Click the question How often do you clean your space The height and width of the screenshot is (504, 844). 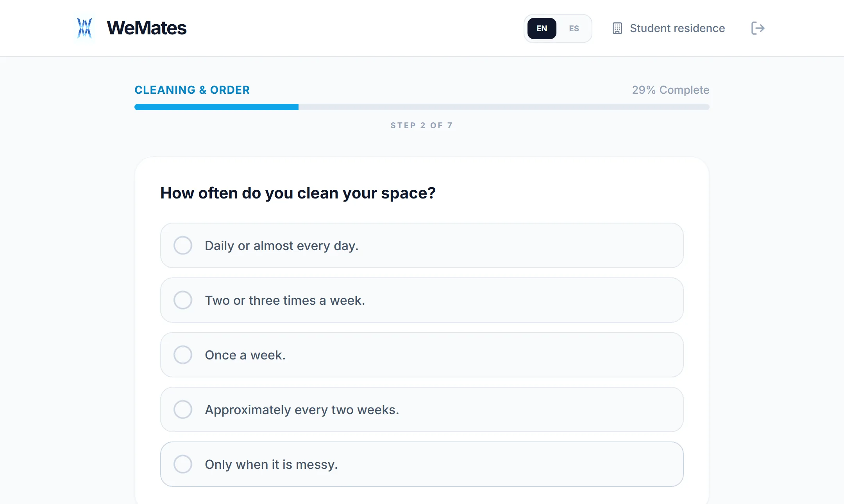(298, 193)
